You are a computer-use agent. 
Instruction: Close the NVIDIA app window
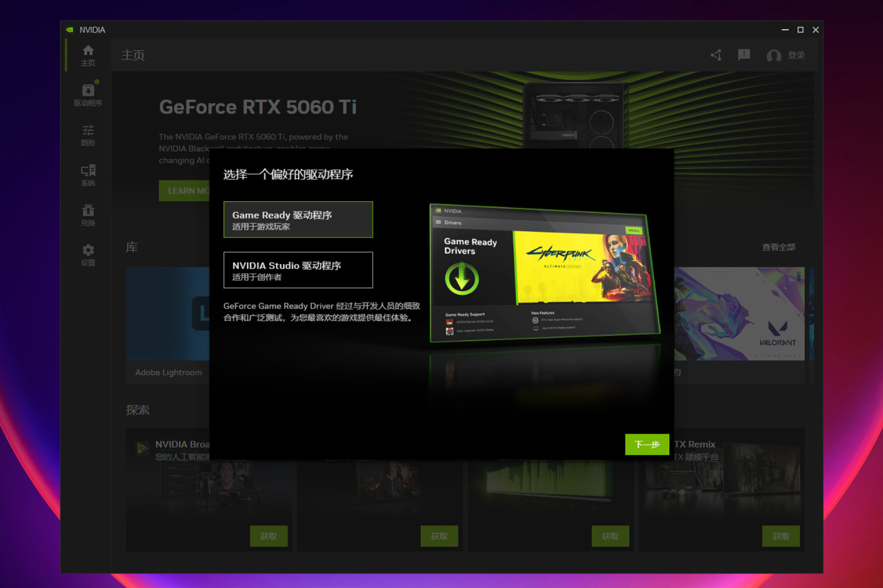pos(815,30)
